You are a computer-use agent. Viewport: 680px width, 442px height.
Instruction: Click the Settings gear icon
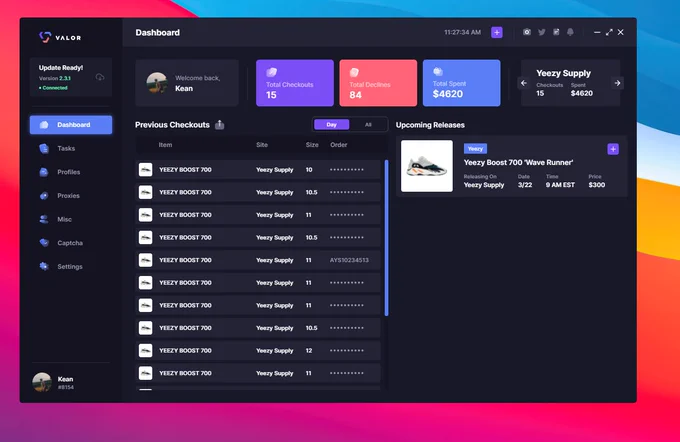click(44, 266)
